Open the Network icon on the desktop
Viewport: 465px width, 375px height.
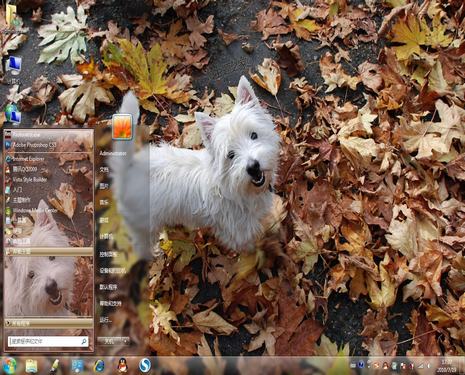[x=13, y=114]
